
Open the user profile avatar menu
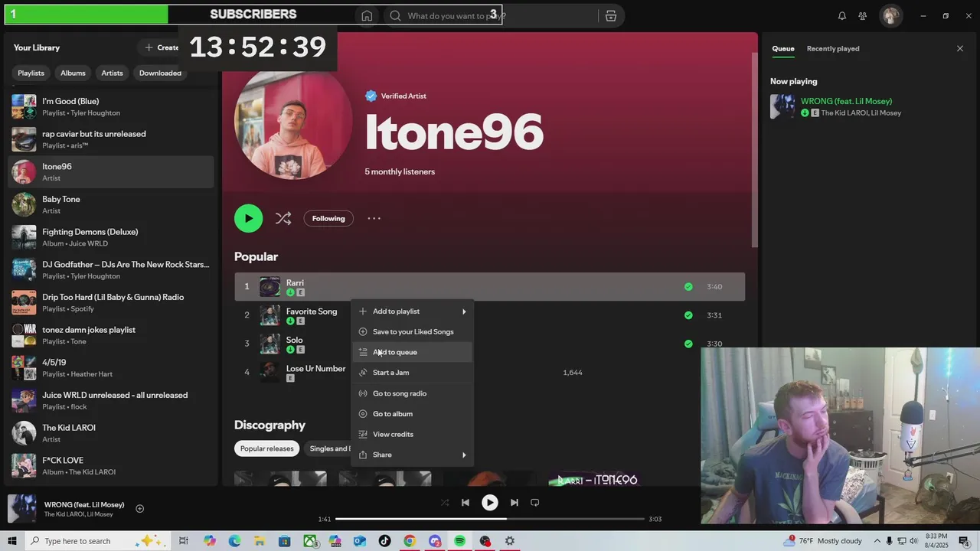890,16
